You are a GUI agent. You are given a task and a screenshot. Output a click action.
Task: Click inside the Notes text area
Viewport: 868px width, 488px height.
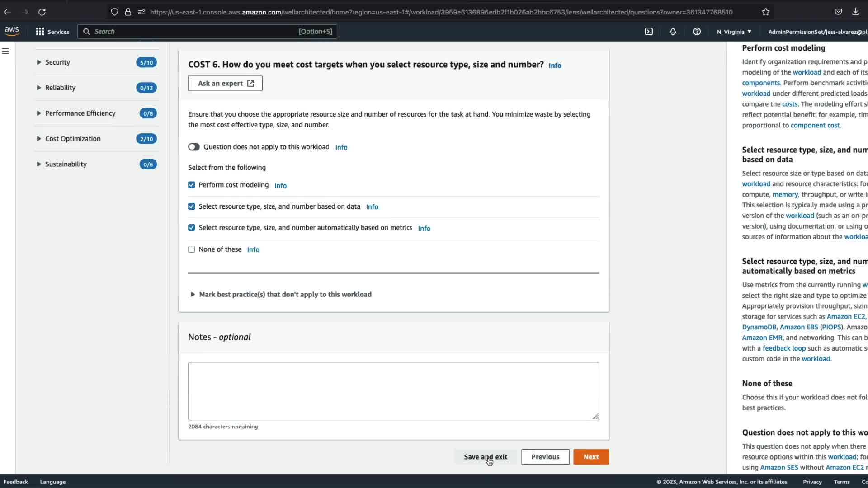pyautogui.click(x=393, y=391)
